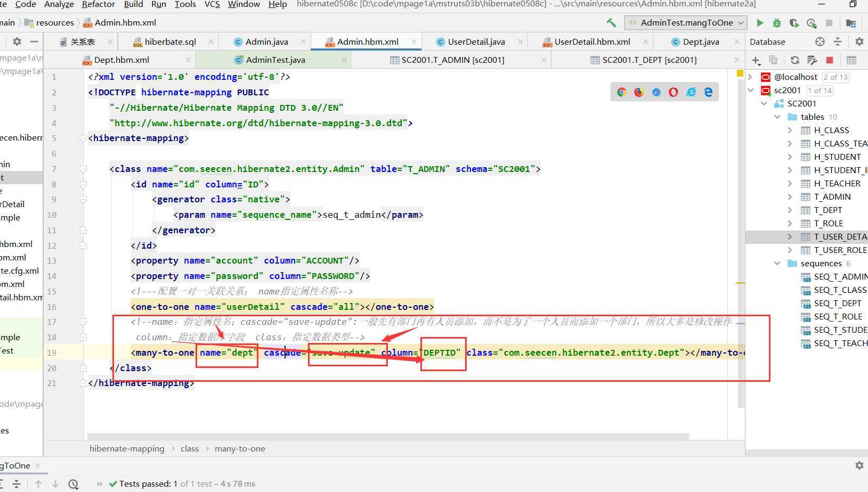The height and width of the screenshot is (492, 868).
Task: Select the T_USER_ROLE table
Action: click(x=840, y=250)
